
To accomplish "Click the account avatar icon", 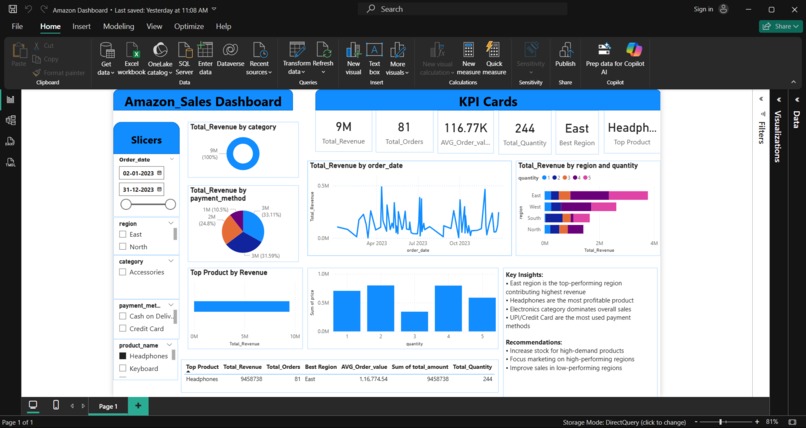I will [x=723, y=9].
